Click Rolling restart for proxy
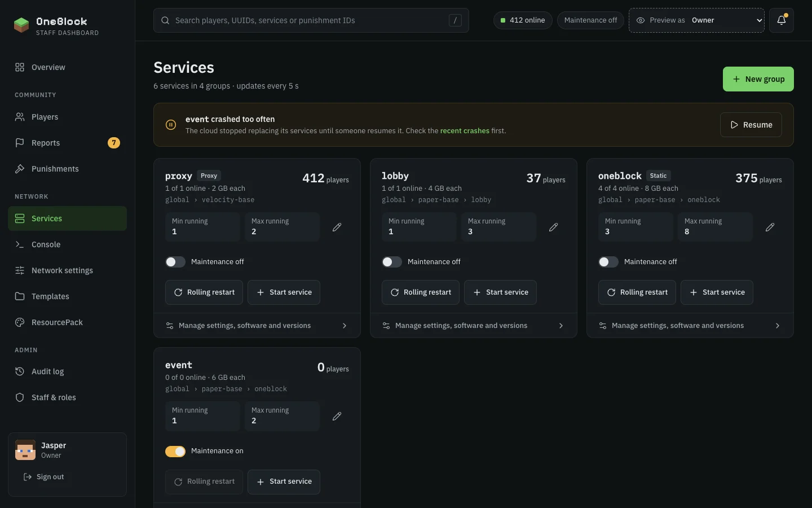Screen dimensions: 812x508 (x=204, y=292)
